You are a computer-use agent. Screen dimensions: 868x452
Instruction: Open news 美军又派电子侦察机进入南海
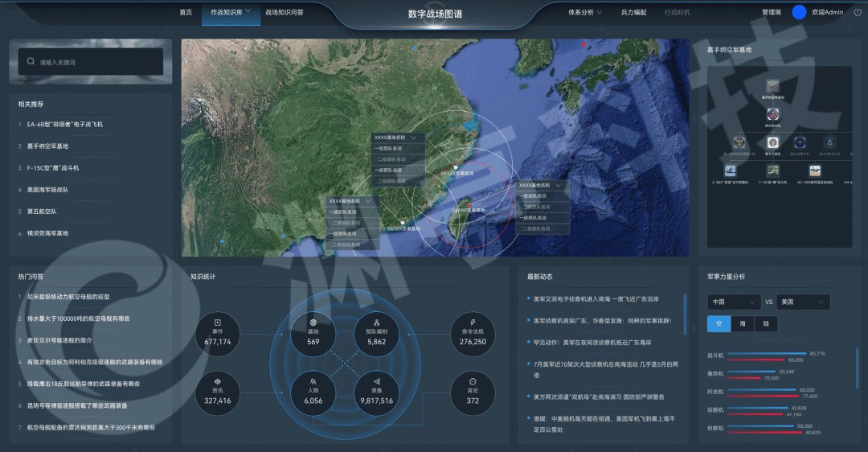click(596, 298)
